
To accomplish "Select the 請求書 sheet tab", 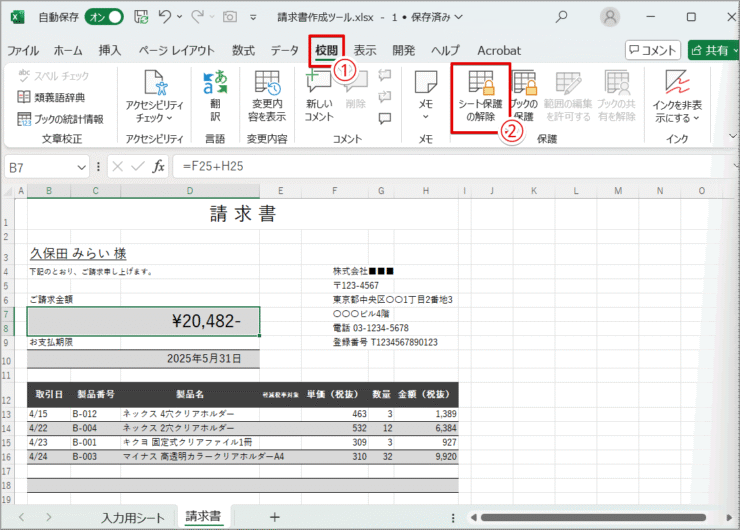I will point(203,517).
